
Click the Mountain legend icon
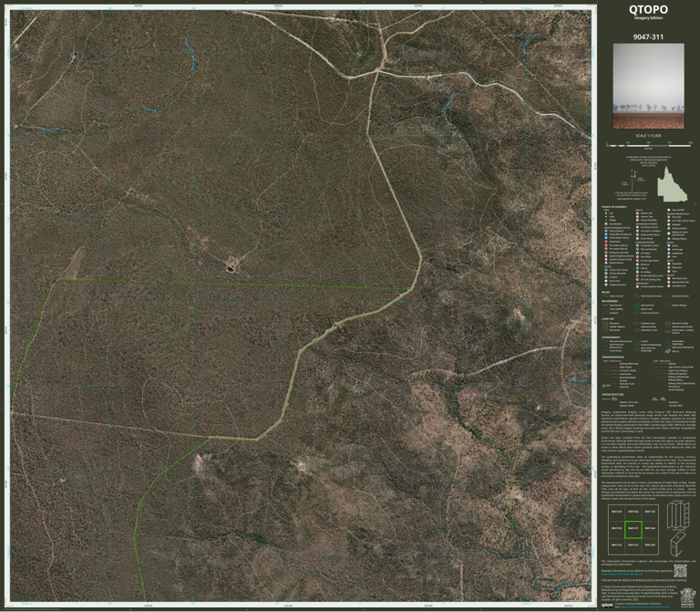coord(669,267)
